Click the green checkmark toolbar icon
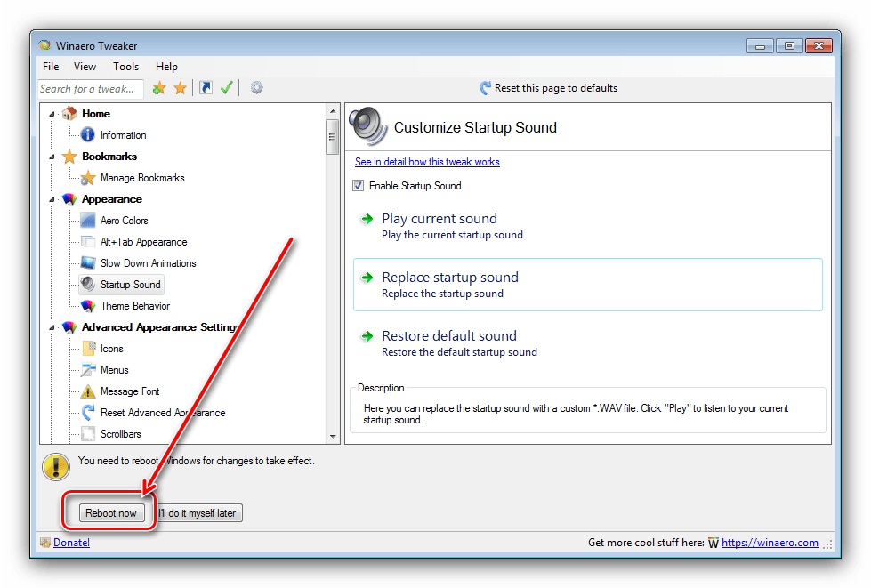 (x=227, y=88)
